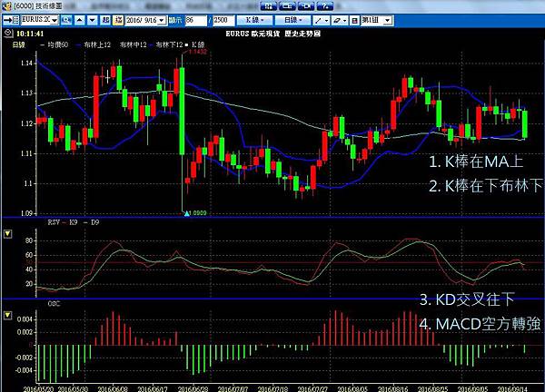Image resolution: width=545 pixels, height=392 pixels.
Task: Click the up arrow to the previous symbol
Action: (80, 20)
